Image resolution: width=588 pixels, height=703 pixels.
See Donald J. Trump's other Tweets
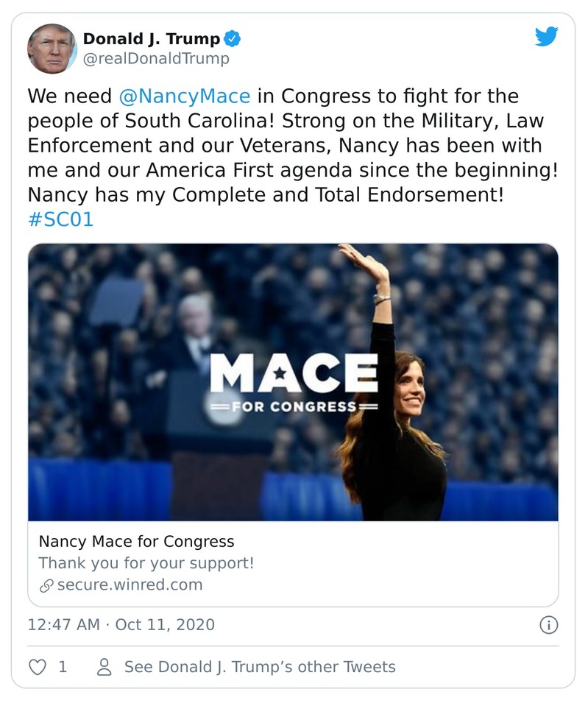pyautogui.click(x=259, y=667)
